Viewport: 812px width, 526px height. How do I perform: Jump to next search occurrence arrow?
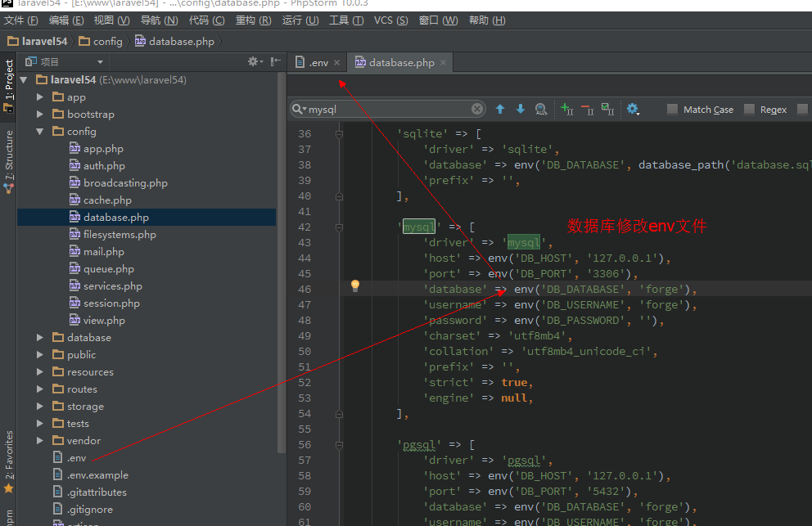520,109
